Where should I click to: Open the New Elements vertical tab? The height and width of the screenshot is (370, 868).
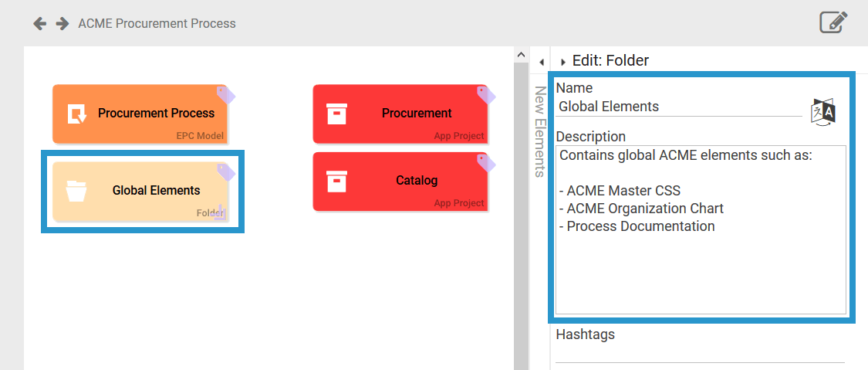(540, 131)
